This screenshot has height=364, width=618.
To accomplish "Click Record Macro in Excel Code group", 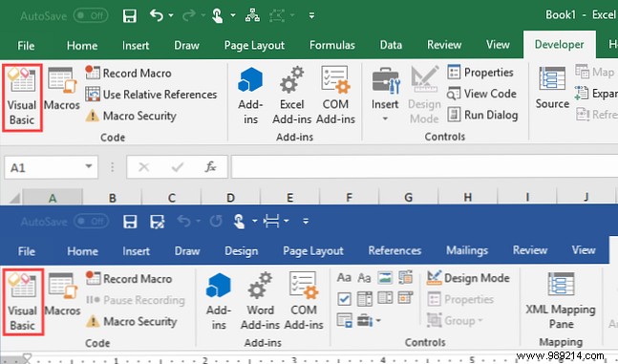I will (129, 73).
